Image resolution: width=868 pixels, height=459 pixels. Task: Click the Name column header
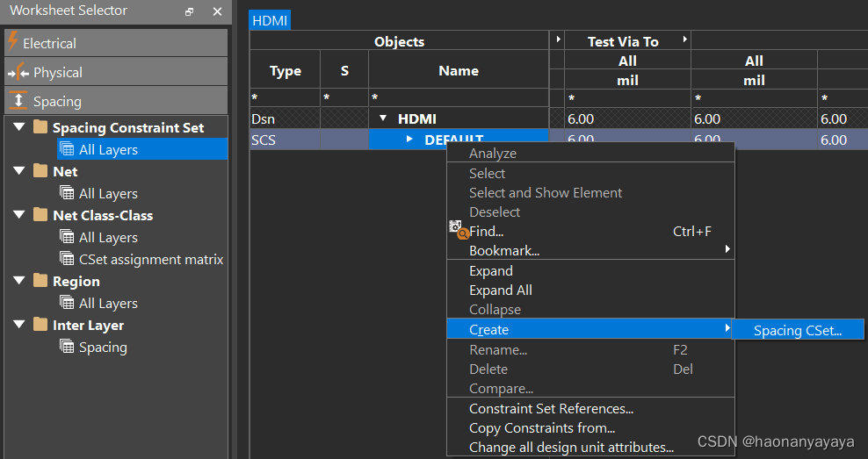click(459, 70)
